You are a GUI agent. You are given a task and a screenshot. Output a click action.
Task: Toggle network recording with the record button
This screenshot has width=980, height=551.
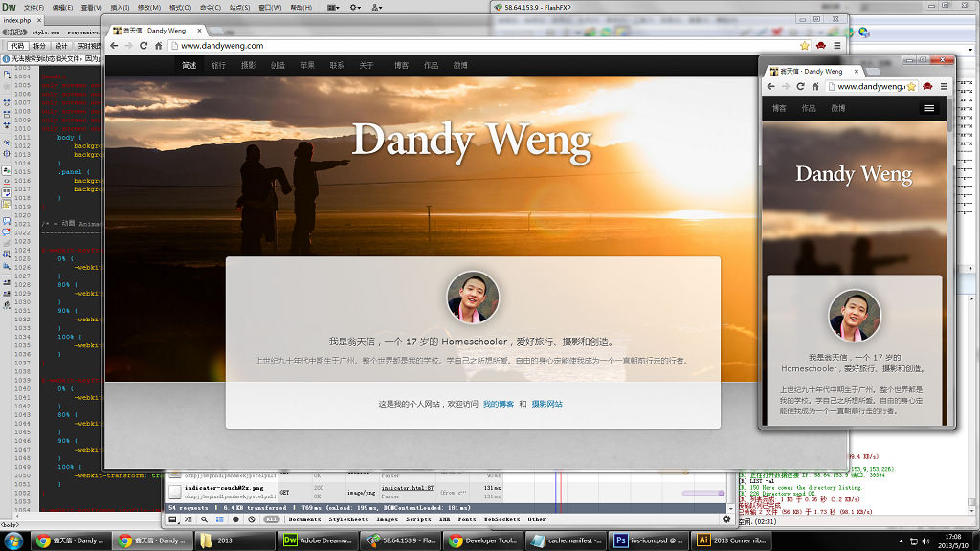tap(234, 521)
